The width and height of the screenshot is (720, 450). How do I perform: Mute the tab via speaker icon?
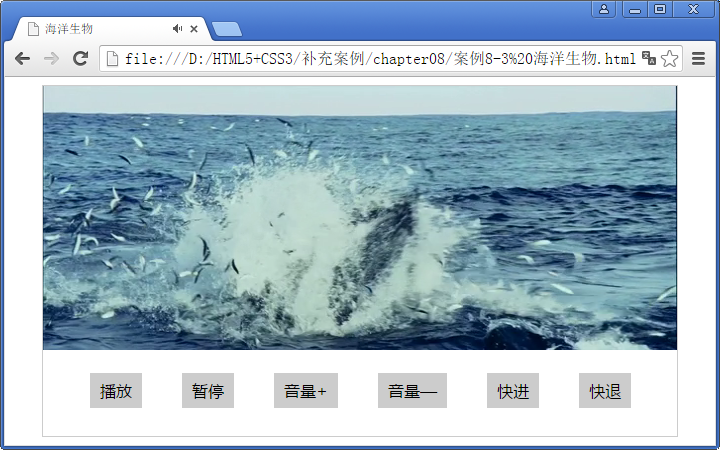[178, 29]
